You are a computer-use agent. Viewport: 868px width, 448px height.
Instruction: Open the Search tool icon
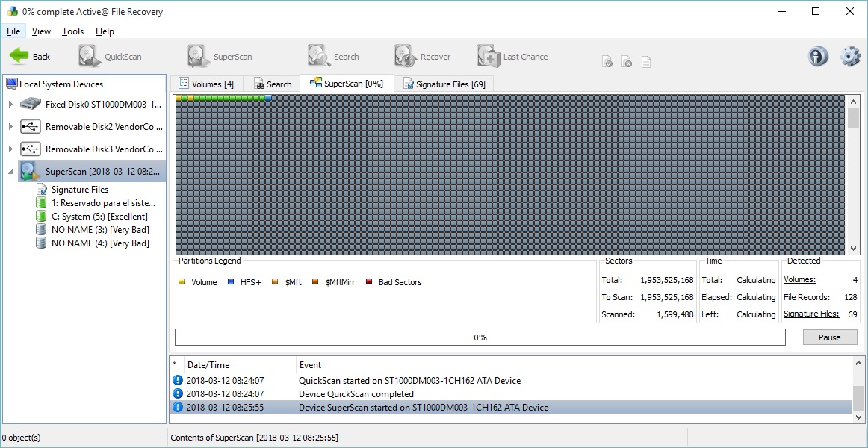(332, 56)
